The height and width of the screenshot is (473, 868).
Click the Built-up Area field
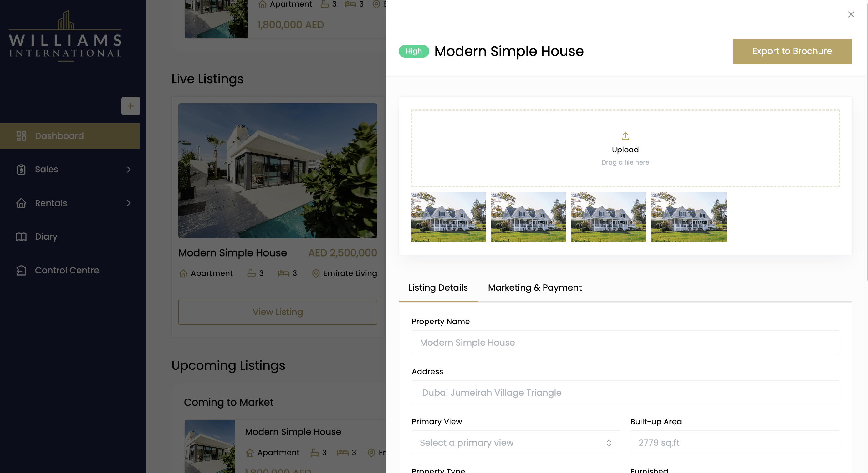coord(735,443)
